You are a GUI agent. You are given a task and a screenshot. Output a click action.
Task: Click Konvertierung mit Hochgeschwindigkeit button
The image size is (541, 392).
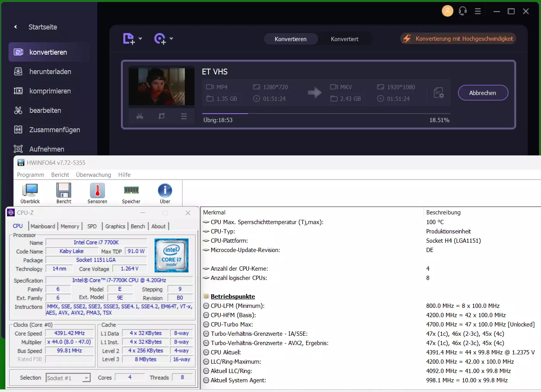coord(458,38)
